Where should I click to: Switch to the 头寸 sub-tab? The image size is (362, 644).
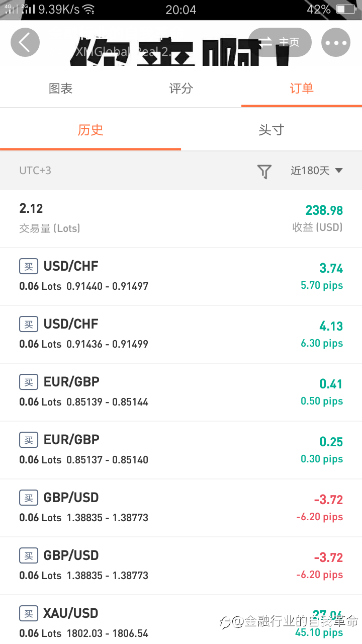[271, 130]
